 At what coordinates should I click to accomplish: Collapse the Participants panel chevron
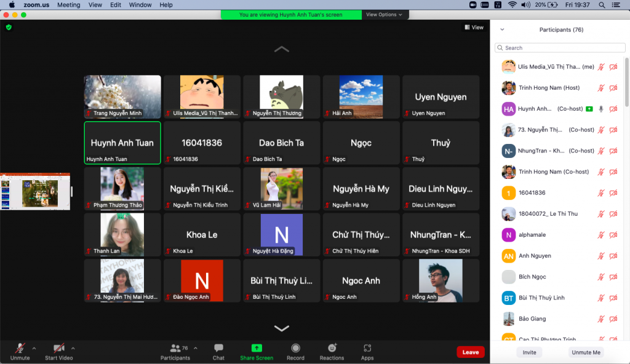[502, 30]
